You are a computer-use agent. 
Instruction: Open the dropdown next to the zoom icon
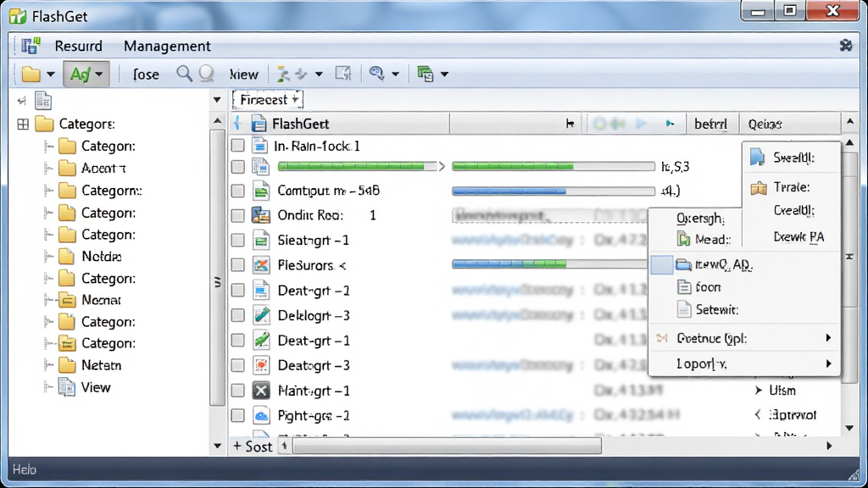click(x=395, y=75)
